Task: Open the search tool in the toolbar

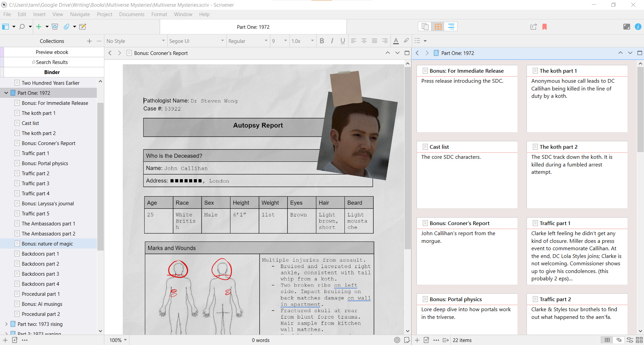Action: point(21,27)
